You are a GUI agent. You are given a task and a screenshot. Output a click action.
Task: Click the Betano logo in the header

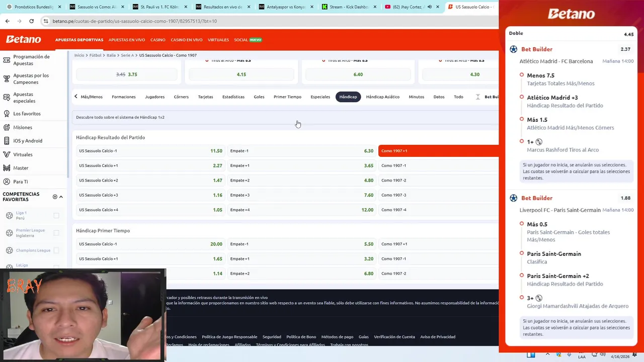click(23, 40)
